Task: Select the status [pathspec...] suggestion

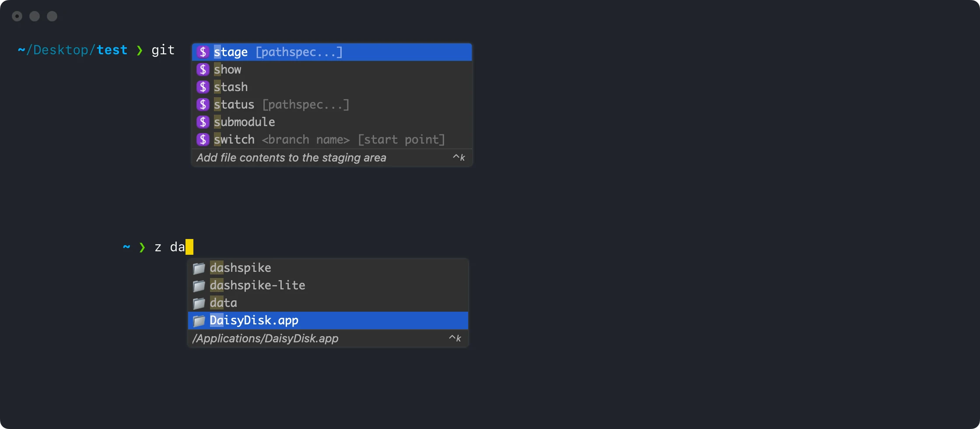Action: (x=282, y=105)
